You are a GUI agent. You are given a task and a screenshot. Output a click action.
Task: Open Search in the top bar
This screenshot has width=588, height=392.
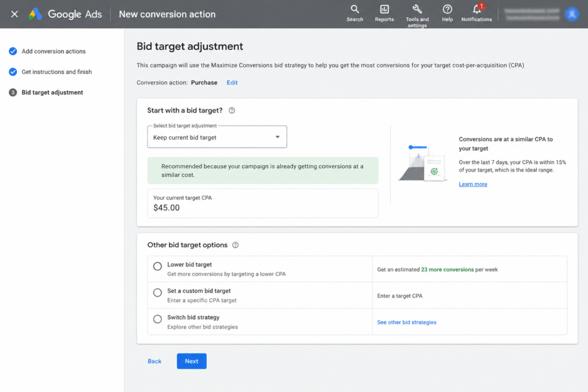click(354, 14)
